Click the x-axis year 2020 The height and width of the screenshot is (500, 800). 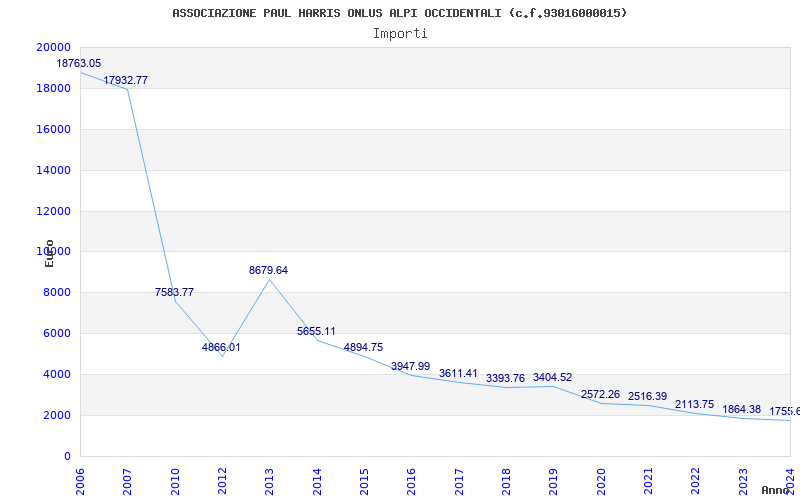click(x=601, y=482)
